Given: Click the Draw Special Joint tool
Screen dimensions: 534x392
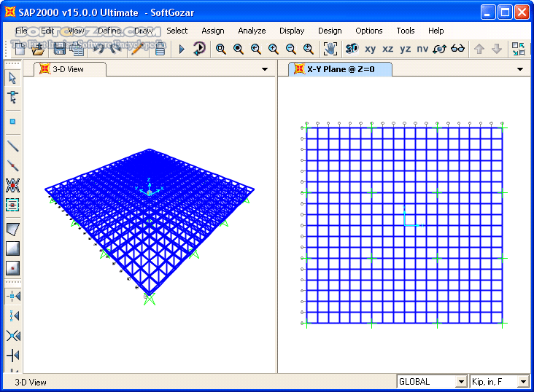Looking at the screenshot, I should point(12,122).
